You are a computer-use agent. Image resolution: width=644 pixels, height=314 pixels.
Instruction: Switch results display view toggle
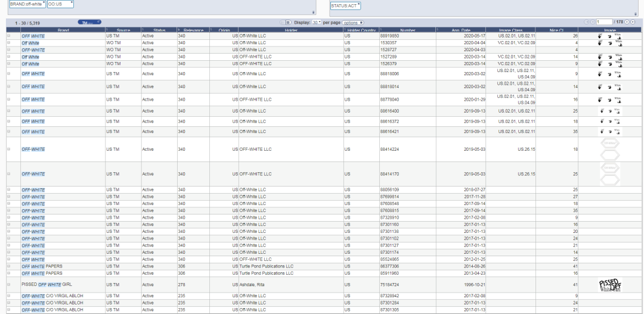click(x=286, y=22)
